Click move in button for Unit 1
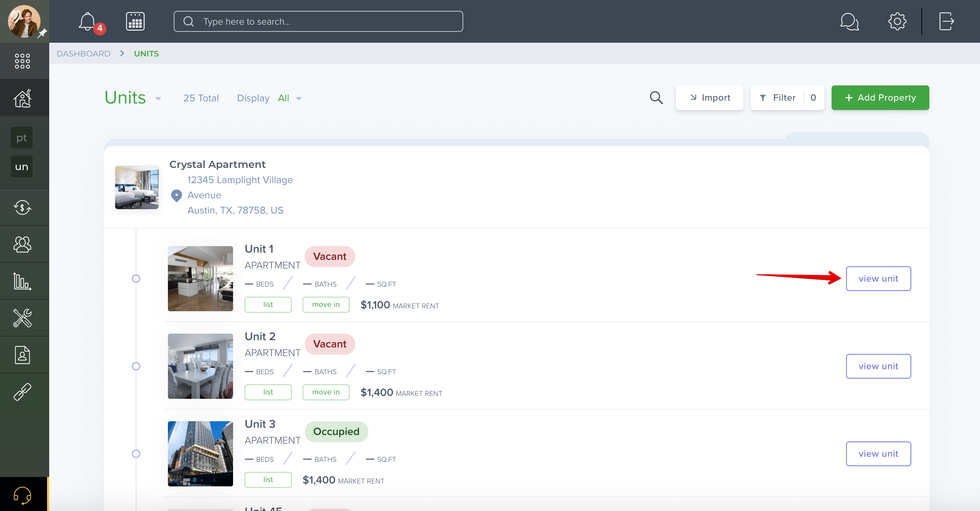Screen dimensions: 980x511 pyautogui.click(x=326, y=304)
